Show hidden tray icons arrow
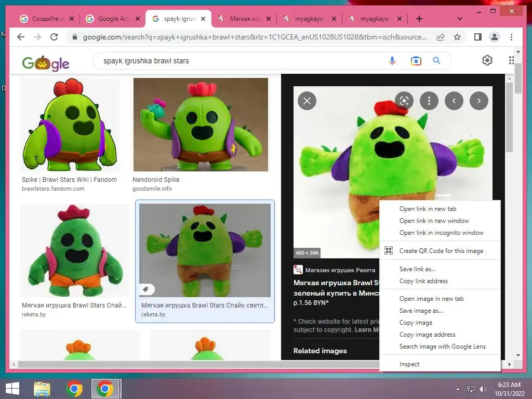The width and height of the screenshot is (532, 399). coord(458,389)
